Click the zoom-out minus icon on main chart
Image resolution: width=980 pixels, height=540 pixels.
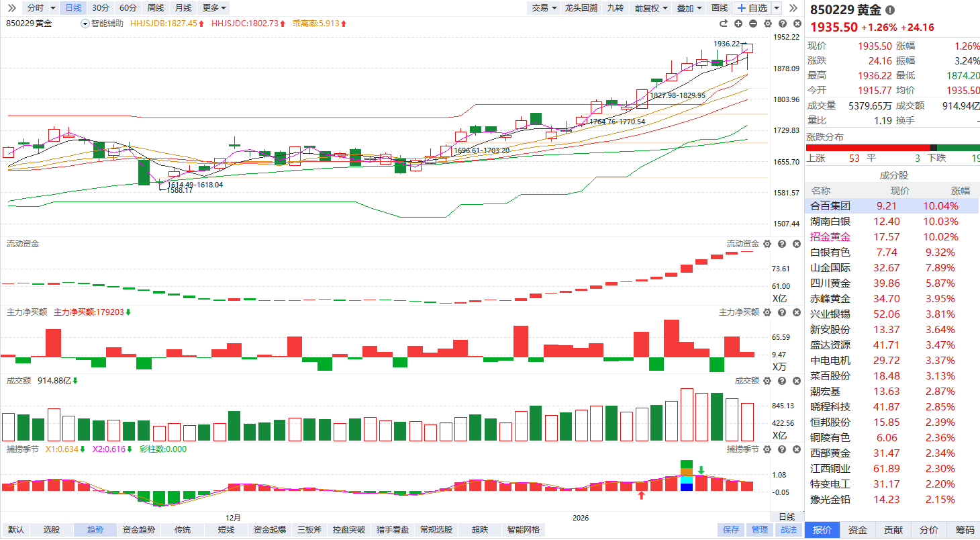tap(752, 24)
